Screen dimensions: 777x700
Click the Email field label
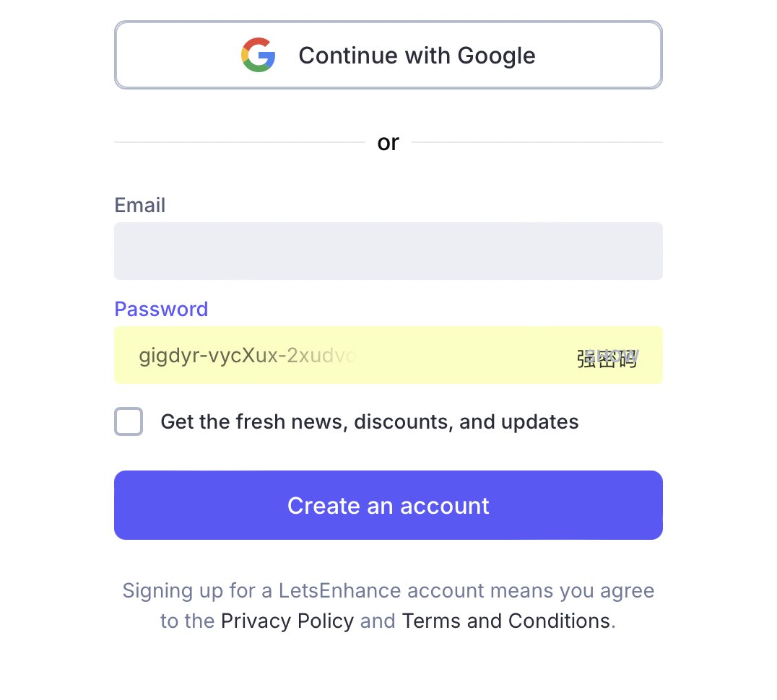(140, 206)
